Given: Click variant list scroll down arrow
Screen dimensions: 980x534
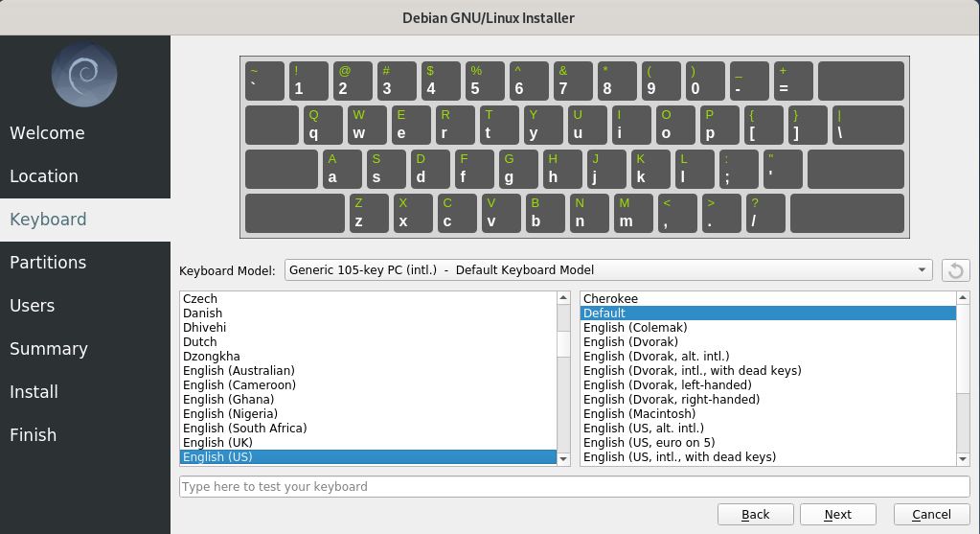Looking at the screenshot, I should [x=963, y=459].
